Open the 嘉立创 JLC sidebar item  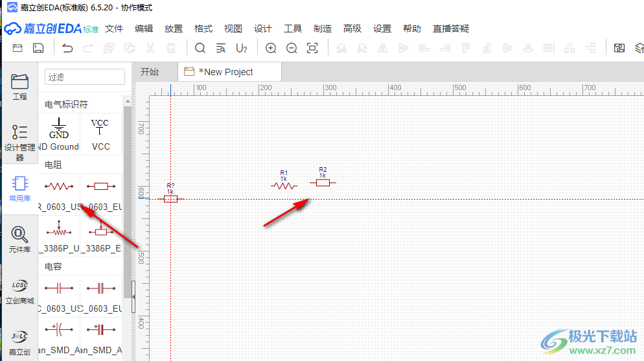pos(19,343)
